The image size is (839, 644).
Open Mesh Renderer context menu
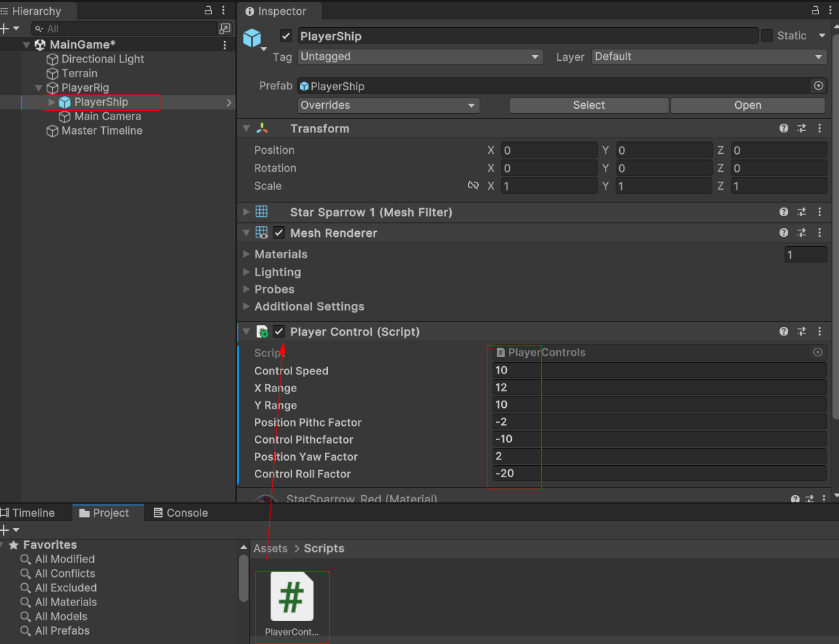(820, 233)
